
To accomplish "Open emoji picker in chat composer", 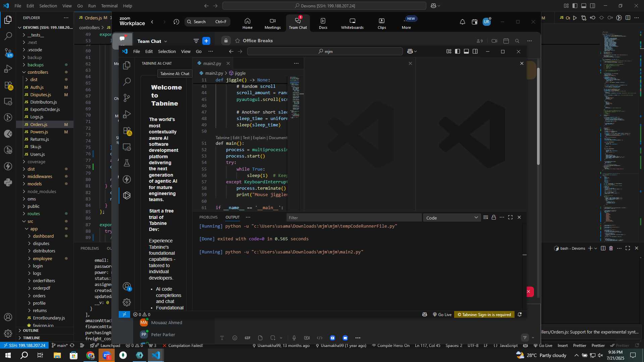I will [235, 338].
